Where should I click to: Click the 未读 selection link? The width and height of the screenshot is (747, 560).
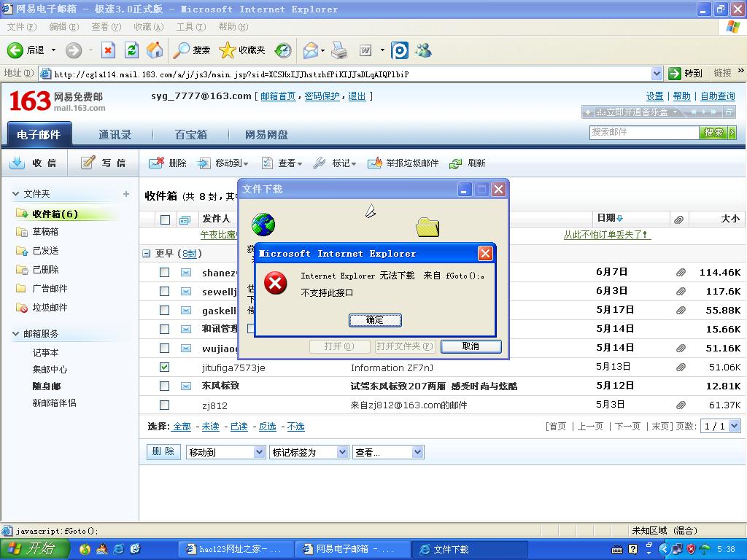click(210, 426)
